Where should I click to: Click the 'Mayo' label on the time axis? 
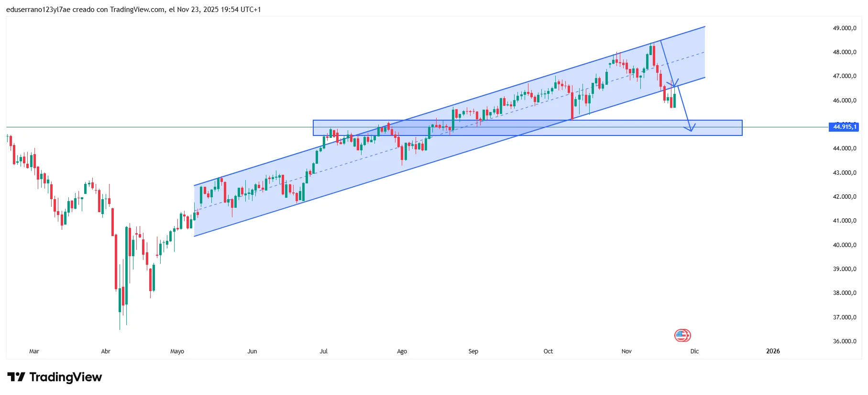[x=177, y=351]
